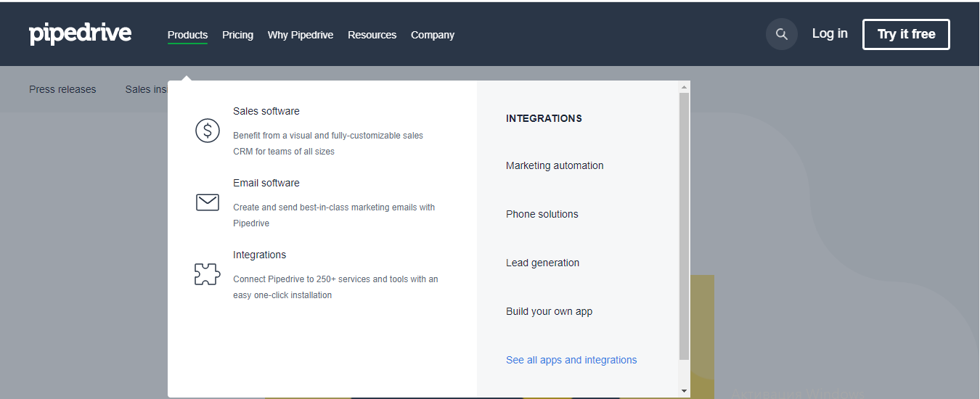Click the dropdown's vertical scrollbar thumb

(x=684, y=226)
